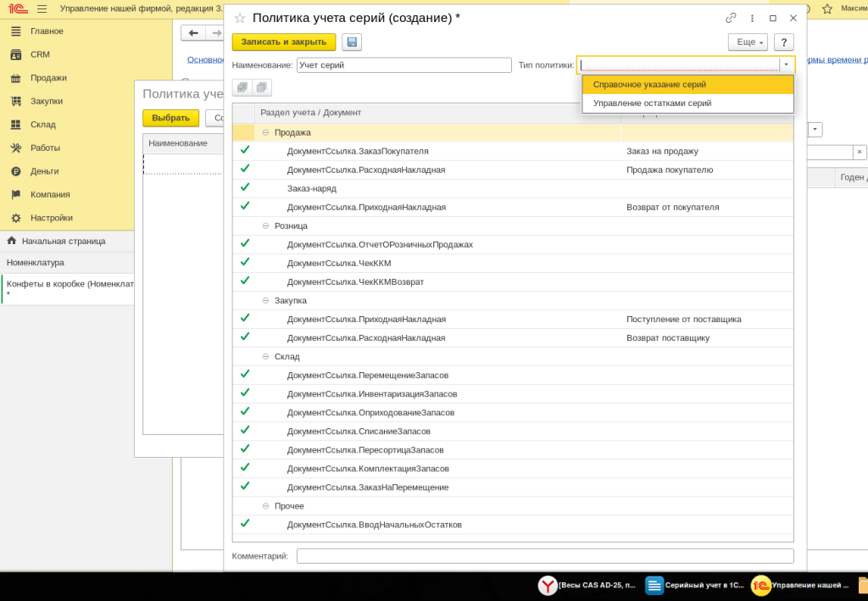Viewport: 868px width, 601px height.
Task: Click the uncheck-all icon above table
Action: (262, 87)
